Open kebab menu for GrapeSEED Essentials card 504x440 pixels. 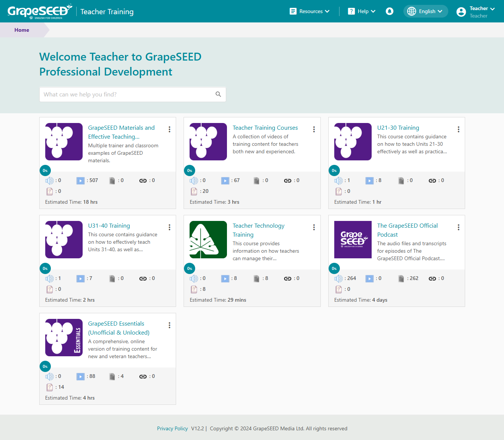point(169,325)
